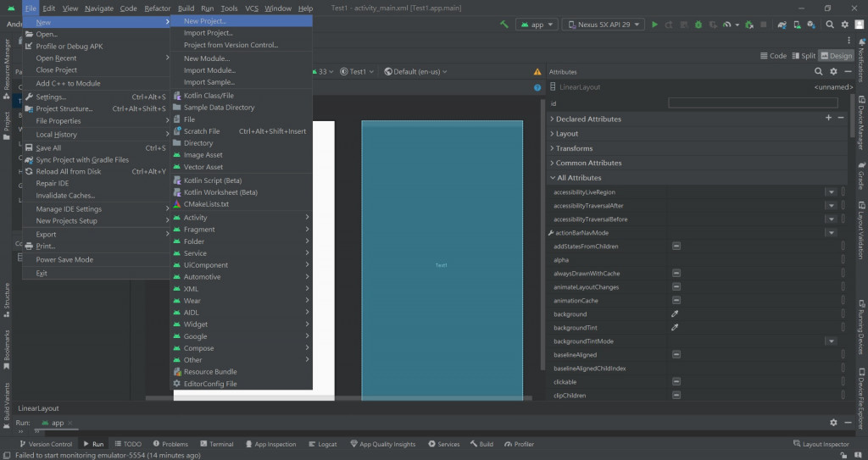
Task: Switch editor to Split view mode
Action: [x=804, y=55]
